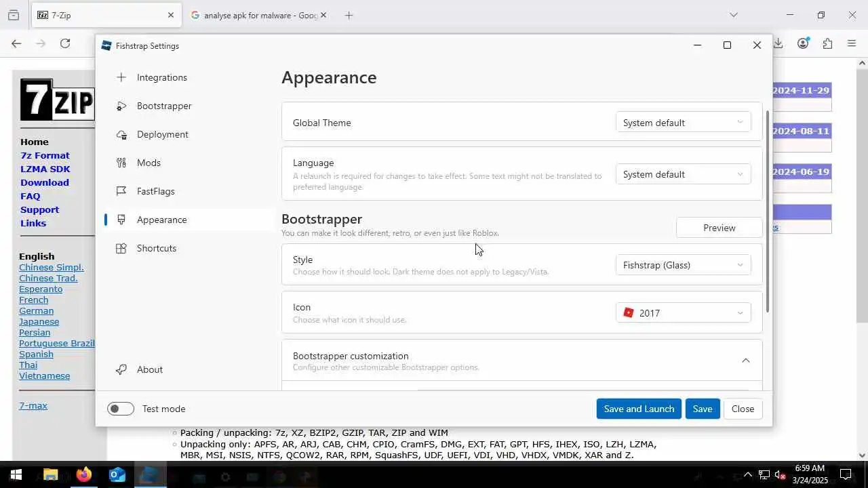Open the Global Theme dropdown
Image resolution: width=868 pixels, height=488 pixels.
pos(683,123)
